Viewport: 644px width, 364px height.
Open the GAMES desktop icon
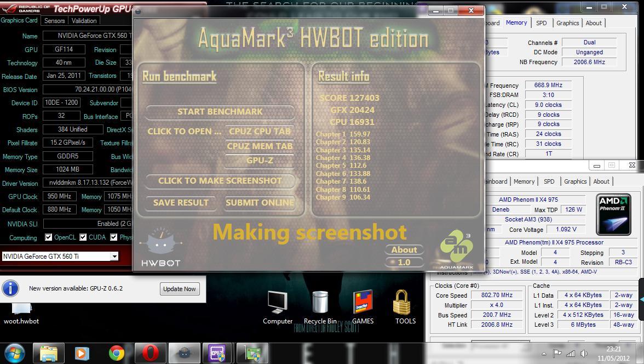pyautogui.click(x=363, y=307)
